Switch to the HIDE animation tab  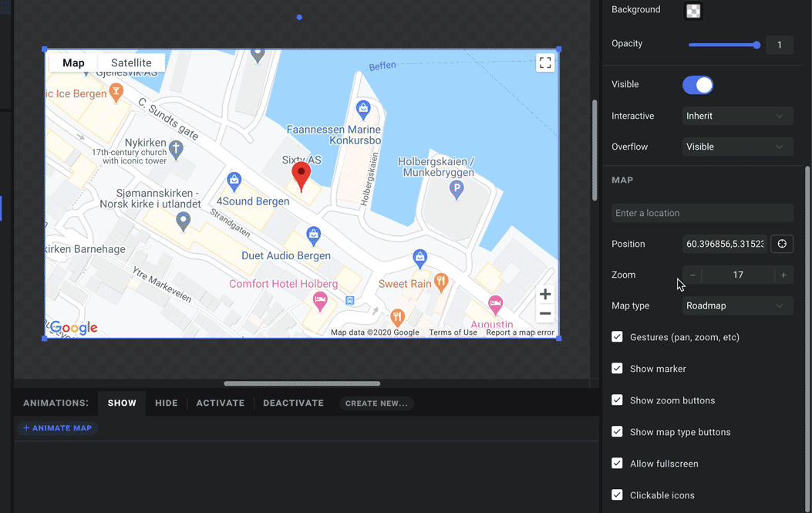pos(167,403)
